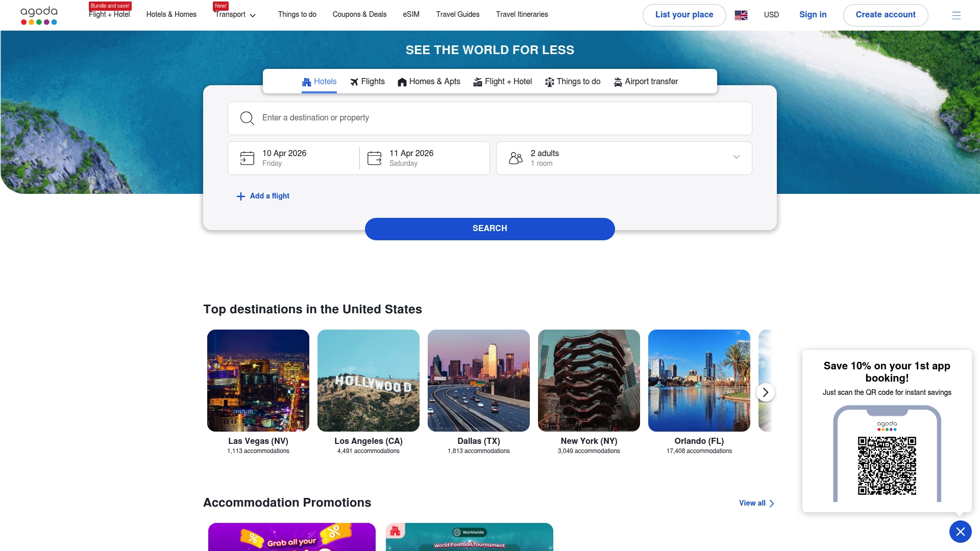Viewport: 980px width, 551px height.
Task: Click the next arrow on destinations carousel
Action: [x=765, y=392]
